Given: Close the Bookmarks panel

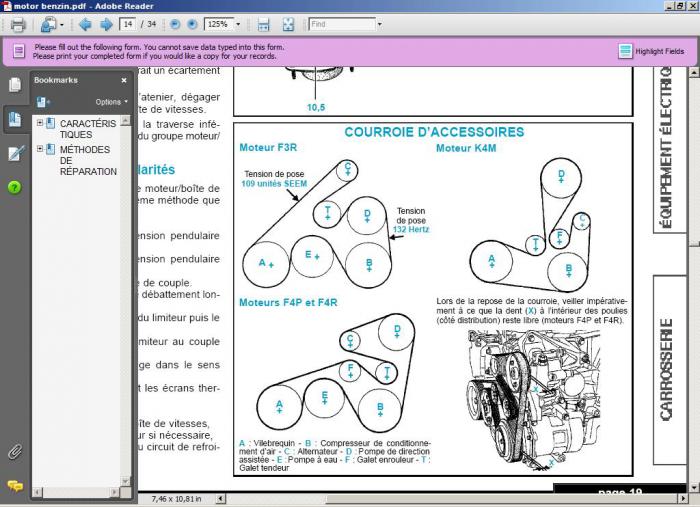Looking at the screenshot, I should [x=124, y=80].
